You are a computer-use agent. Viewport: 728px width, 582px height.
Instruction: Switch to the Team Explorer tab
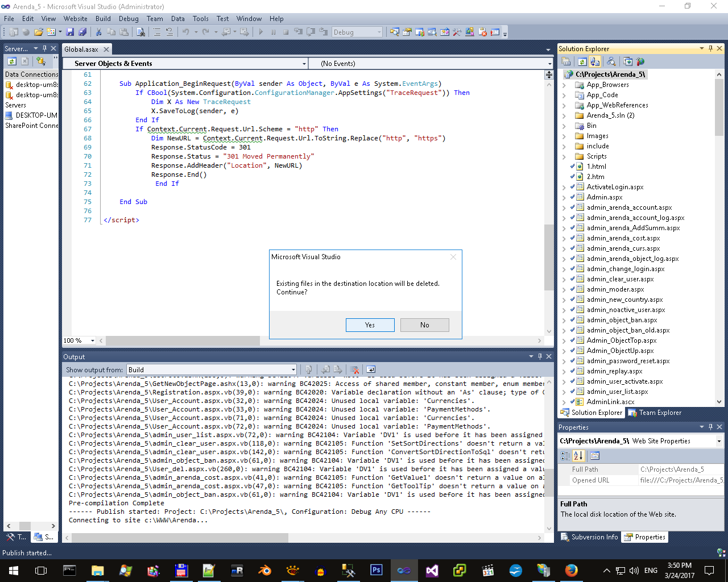655,413
